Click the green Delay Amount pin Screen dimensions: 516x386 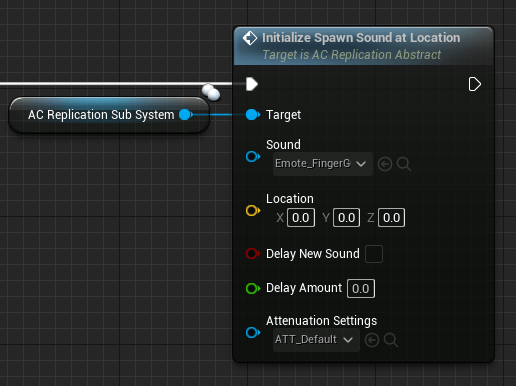pos(253,288)
